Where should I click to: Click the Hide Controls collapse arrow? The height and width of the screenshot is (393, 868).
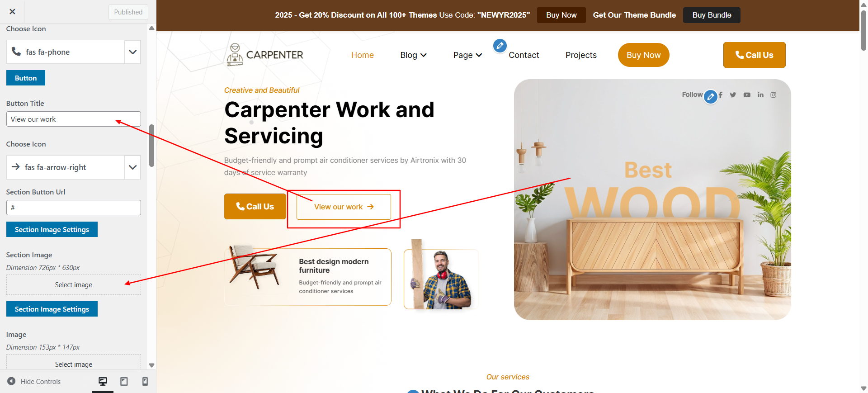[11, 381]
